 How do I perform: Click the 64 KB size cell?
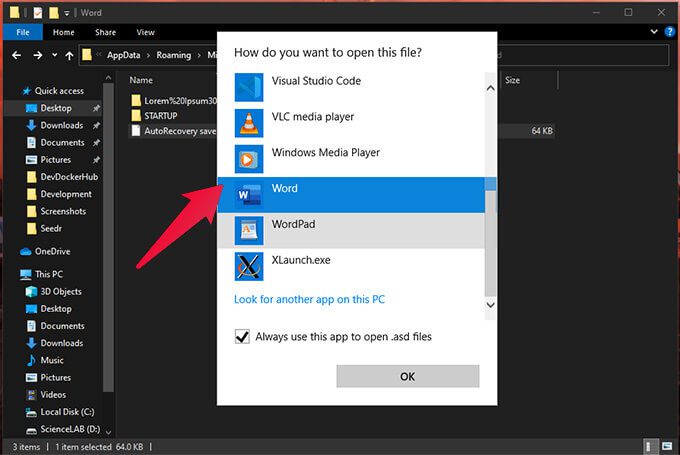(x=542, y=131)
